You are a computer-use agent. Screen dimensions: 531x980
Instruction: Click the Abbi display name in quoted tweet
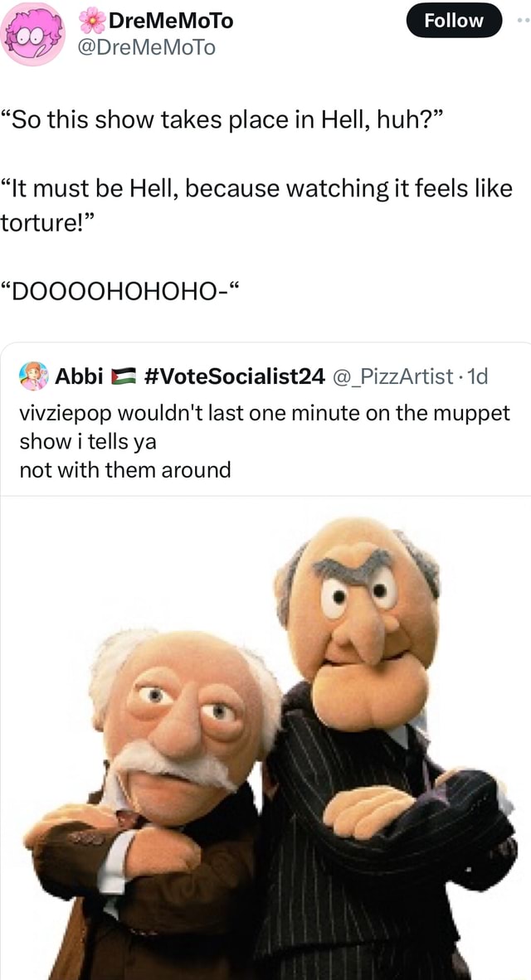(80, 376)
